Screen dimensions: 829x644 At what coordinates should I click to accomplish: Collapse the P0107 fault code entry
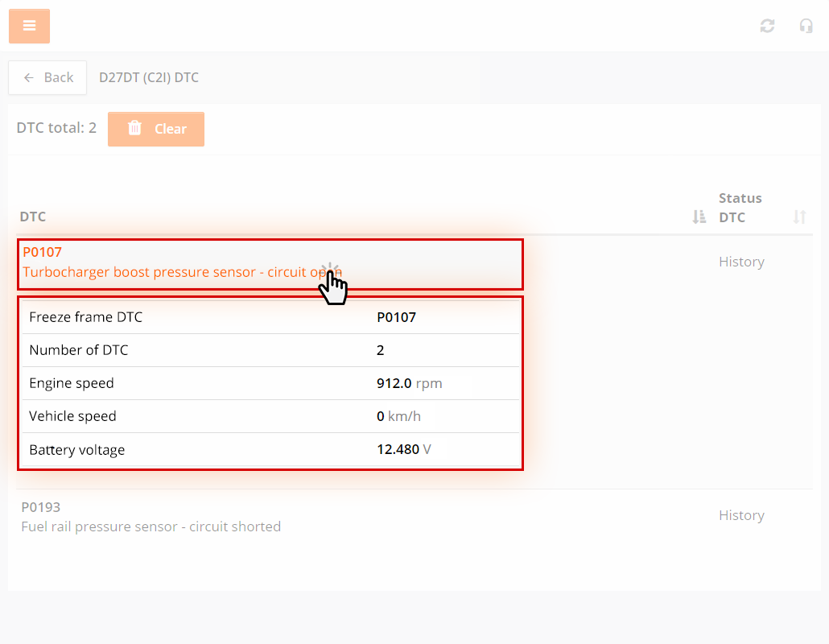pyautogui.click(x=42, y=252)
